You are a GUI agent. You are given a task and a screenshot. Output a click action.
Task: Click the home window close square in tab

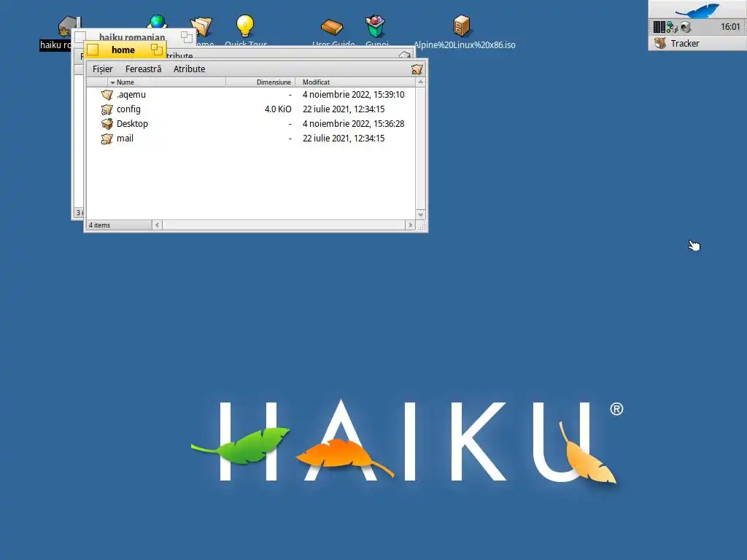pos(93,50)
